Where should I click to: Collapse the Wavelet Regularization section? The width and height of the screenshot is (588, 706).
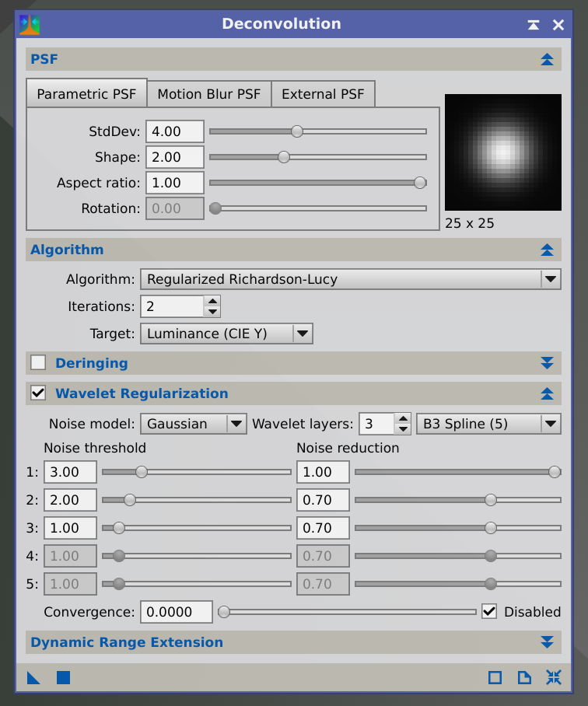coord(547,393)
